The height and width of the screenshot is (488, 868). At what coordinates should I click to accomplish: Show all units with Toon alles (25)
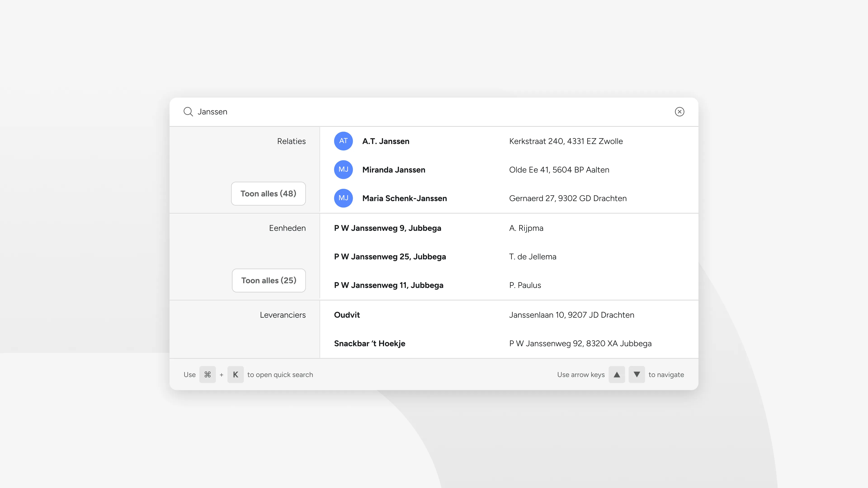click(269, 280)
